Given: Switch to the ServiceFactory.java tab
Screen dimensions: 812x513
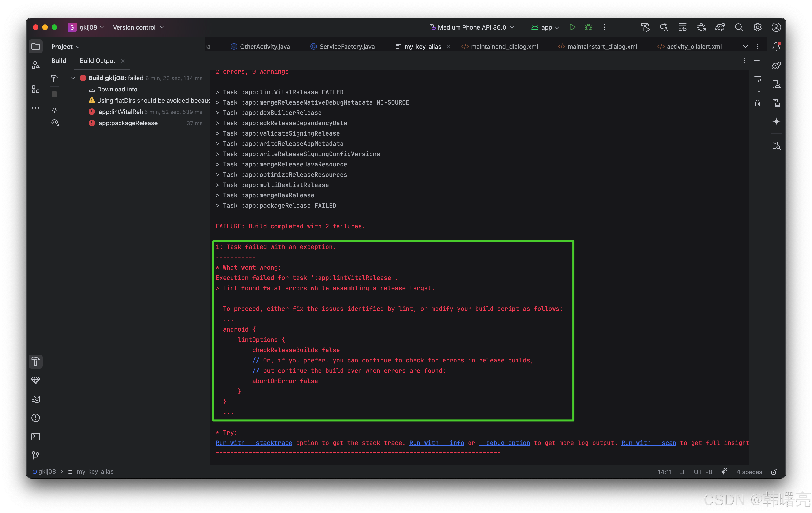Looking at the screenshot, I should (347, 47).
